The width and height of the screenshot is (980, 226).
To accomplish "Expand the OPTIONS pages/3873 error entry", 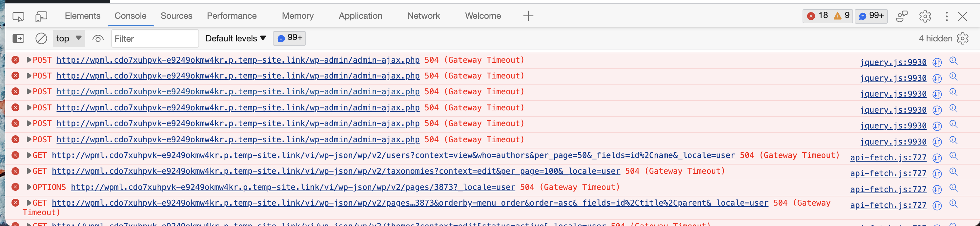I will click(x=29, y=187).
